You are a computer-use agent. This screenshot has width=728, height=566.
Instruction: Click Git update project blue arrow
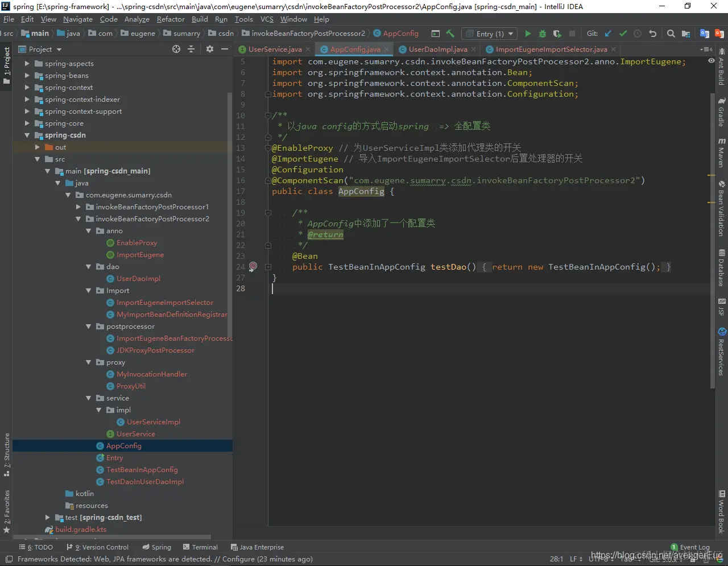pyautogui.click(x=608, y=34)
